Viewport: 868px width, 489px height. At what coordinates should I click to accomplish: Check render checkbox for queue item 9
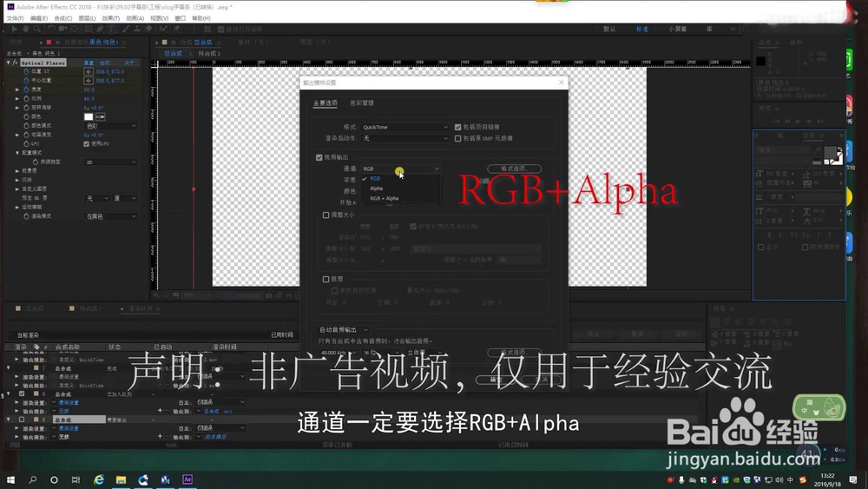(22, 420)
